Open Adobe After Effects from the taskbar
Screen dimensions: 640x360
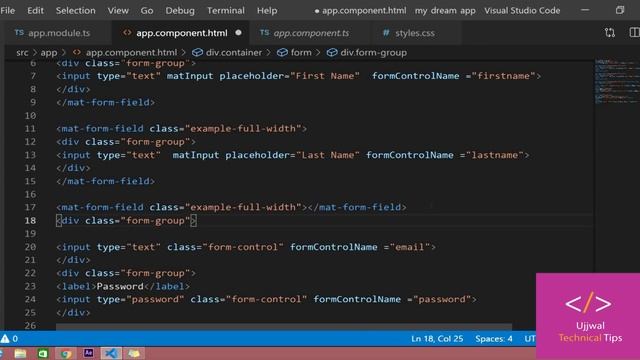coord(88,353)
